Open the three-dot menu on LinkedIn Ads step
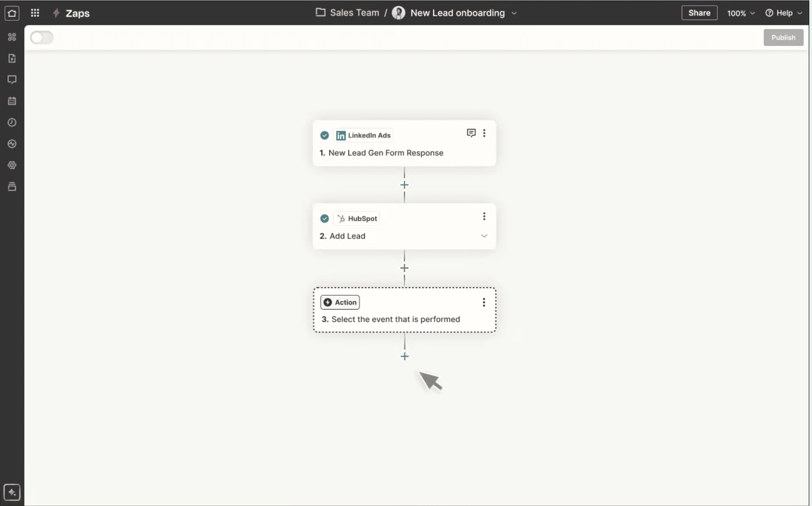Image resolution: width=812 pixels, height=506 pixels. [484, 133]
